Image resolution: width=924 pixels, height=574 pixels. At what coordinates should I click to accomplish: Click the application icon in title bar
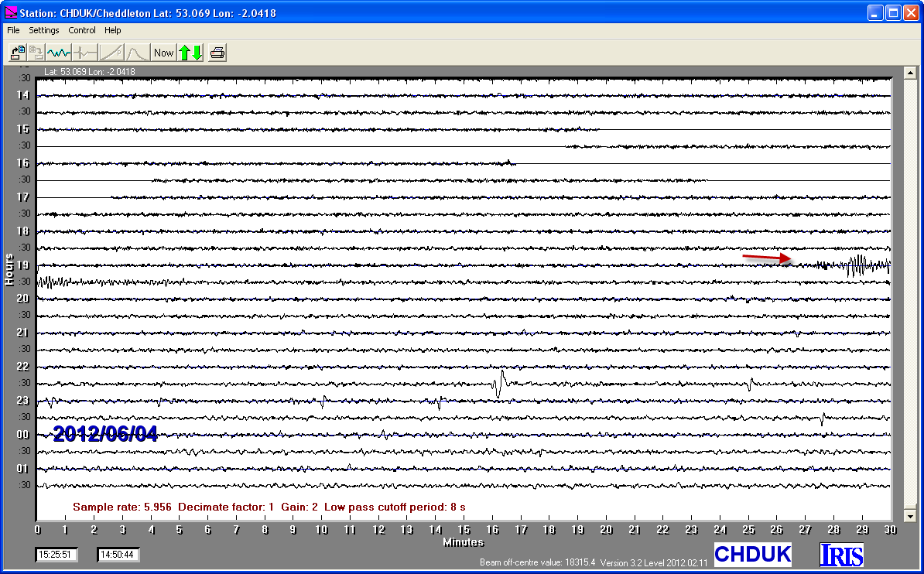tap(11, 12)
